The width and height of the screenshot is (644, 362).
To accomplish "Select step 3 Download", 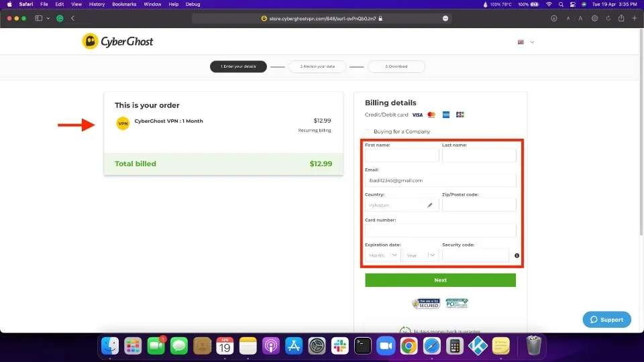I will 396,66.
